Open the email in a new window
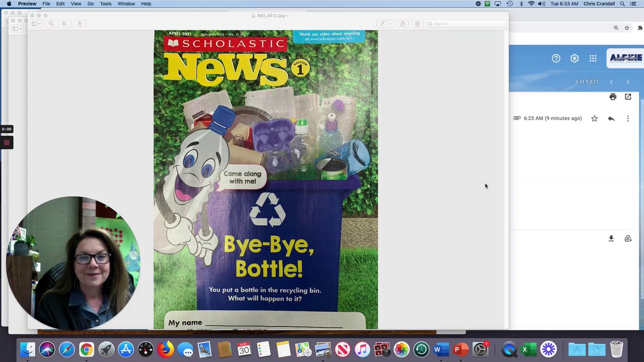Screen dimensions: 644x362 click(x=628, y=97)
